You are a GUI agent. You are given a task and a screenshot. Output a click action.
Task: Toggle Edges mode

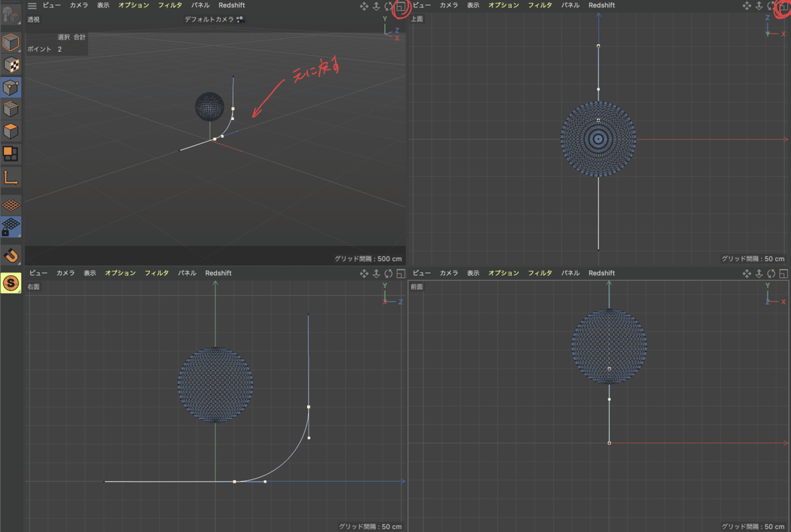coord(11,109)
